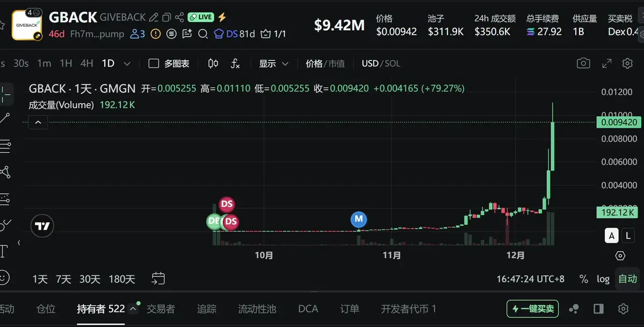
Task: Select USD currency display
Action: tap(370, 64)
